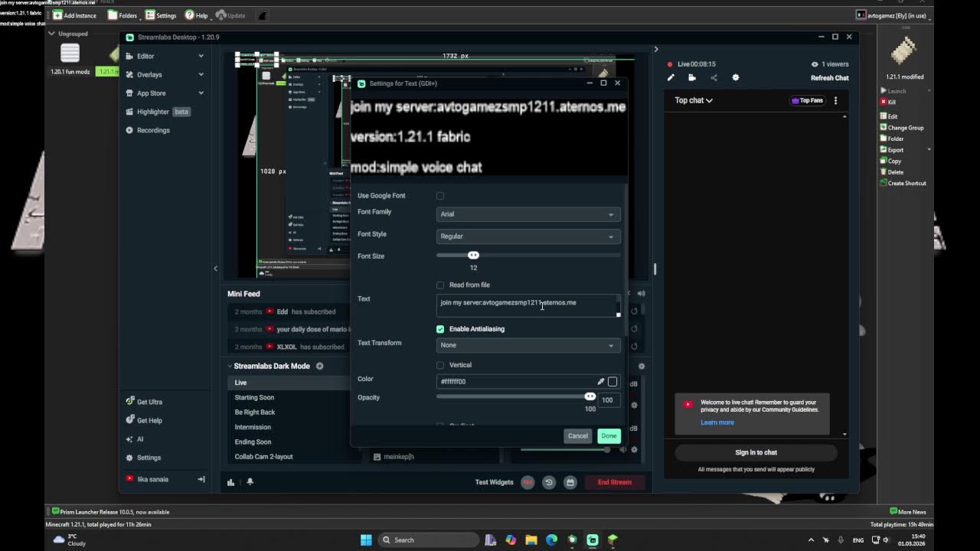Open the Highlighter beta sidebar item
Viewport: 980px width, 551px height.
point(158,112)
